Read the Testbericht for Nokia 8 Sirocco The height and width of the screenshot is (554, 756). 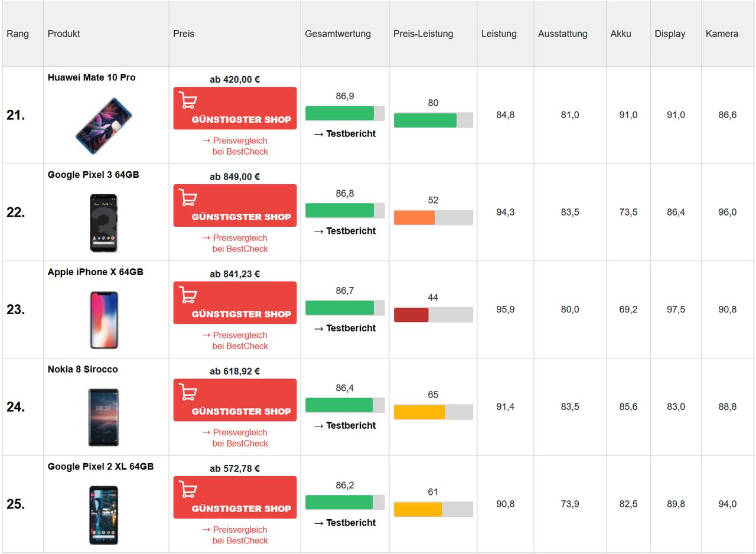345,425
